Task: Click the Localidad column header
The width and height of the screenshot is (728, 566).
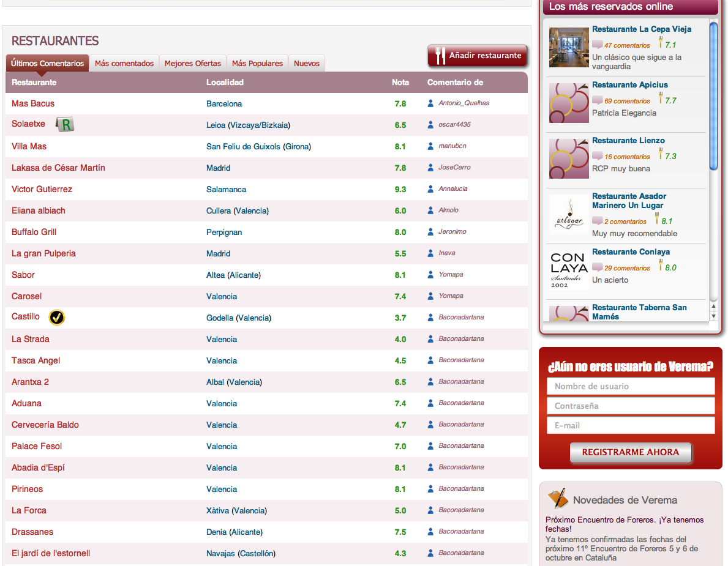Action: click(x=225, y=82)
